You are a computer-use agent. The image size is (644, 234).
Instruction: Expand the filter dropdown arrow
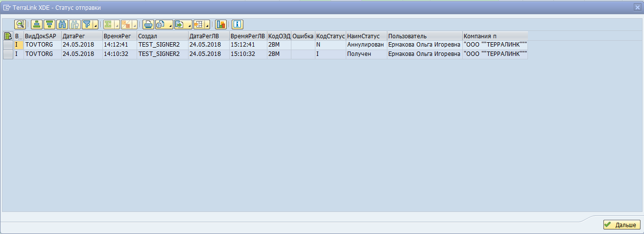[x=95, y=26]
